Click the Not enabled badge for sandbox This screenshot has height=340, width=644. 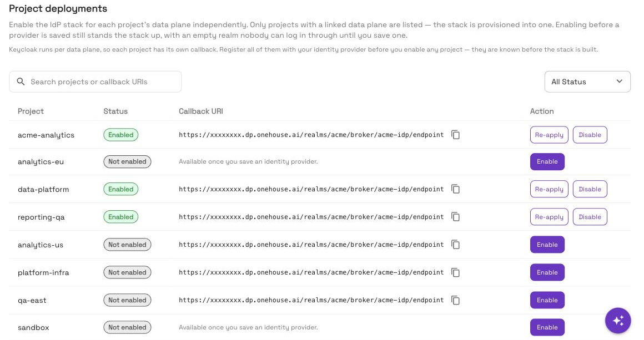tap(127, 327)
